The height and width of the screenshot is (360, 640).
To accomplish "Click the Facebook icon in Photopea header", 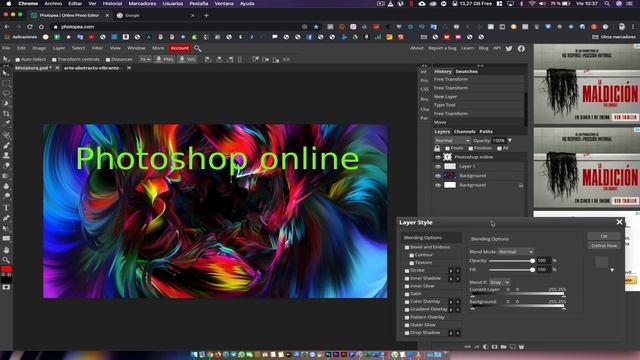I will tap(521, 49).
